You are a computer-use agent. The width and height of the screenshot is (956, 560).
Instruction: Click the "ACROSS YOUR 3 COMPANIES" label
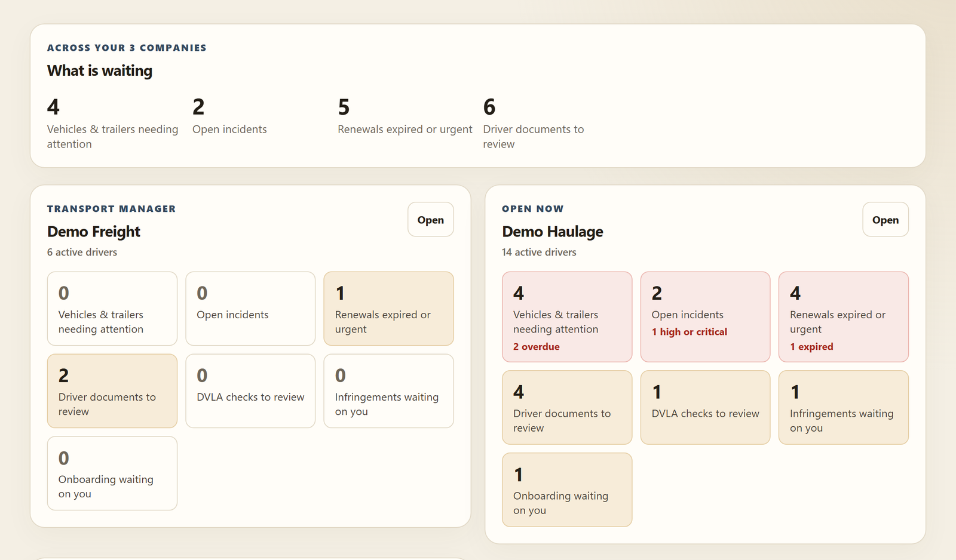tap(127, 48)
